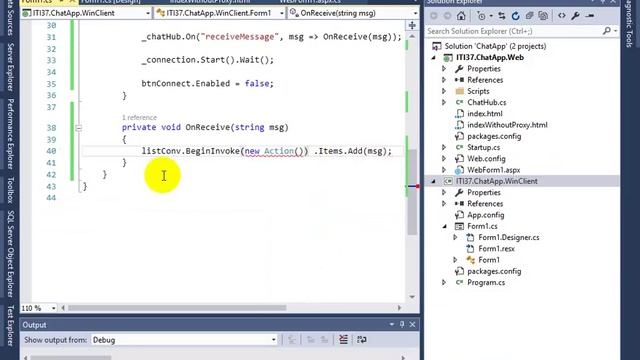Expand References under ITI37.ChatApp.Web

(x=444, y=80)
